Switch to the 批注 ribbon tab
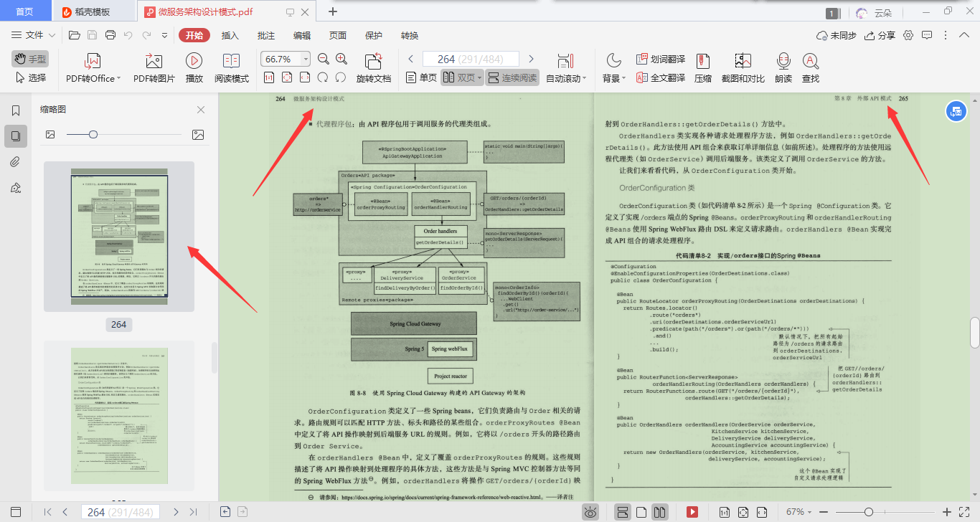This screenshot has height=522, width=980. click(x=266, y=35)
